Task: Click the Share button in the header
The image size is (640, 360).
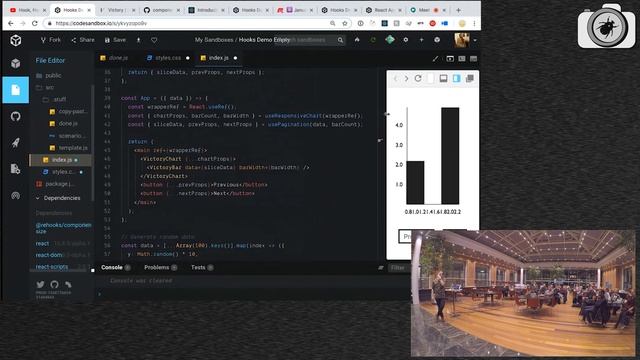Action: 83,40
